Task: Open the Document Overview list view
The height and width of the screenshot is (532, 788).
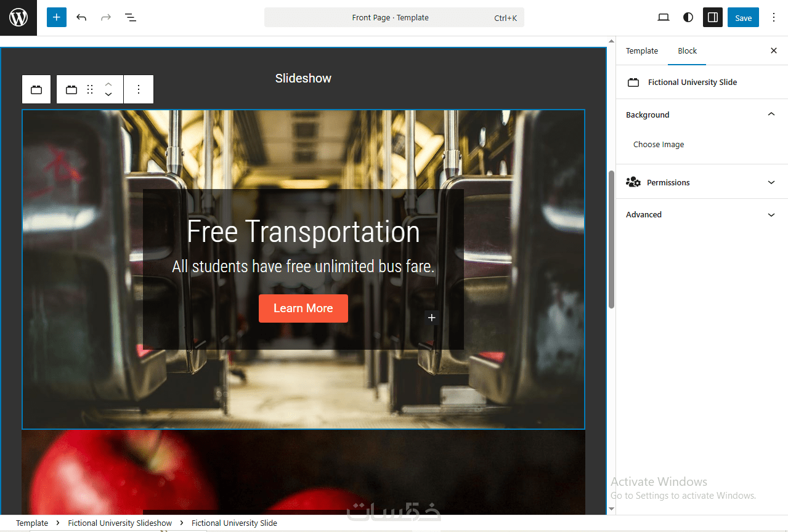Action: click(x=131, y=17)
